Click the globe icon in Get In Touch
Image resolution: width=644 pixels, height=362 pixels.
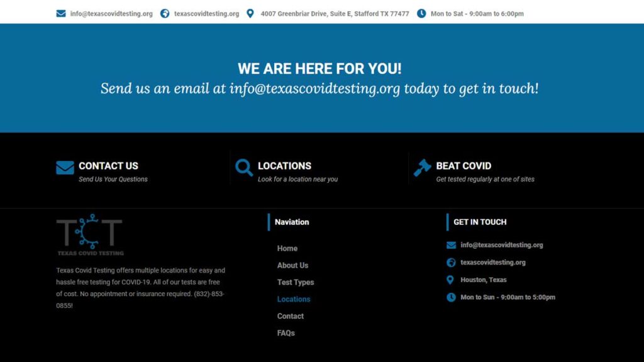pos(451,262)
